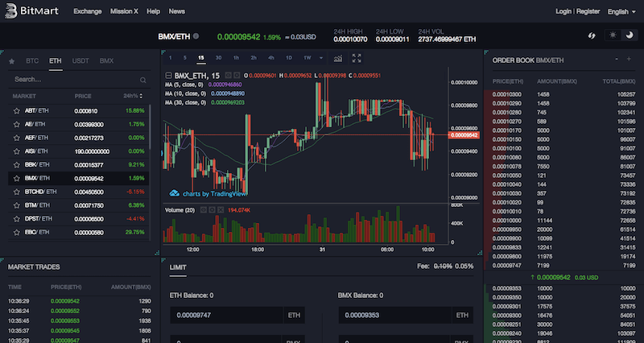Select buy order at price 0.00009353
The height and width of the screenshot is (343, 644).
click(563, 288)
